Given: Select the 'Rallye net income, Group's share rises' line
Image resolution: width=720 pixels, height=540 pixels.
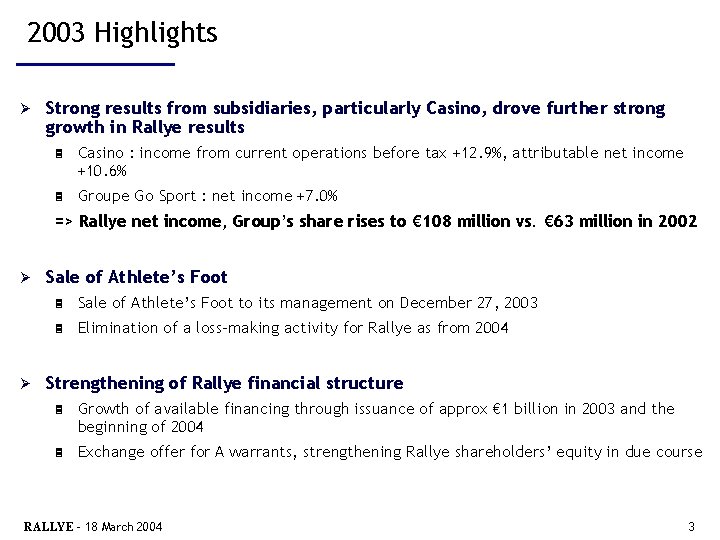Looking at the screenshot, I should coord(388,222).
